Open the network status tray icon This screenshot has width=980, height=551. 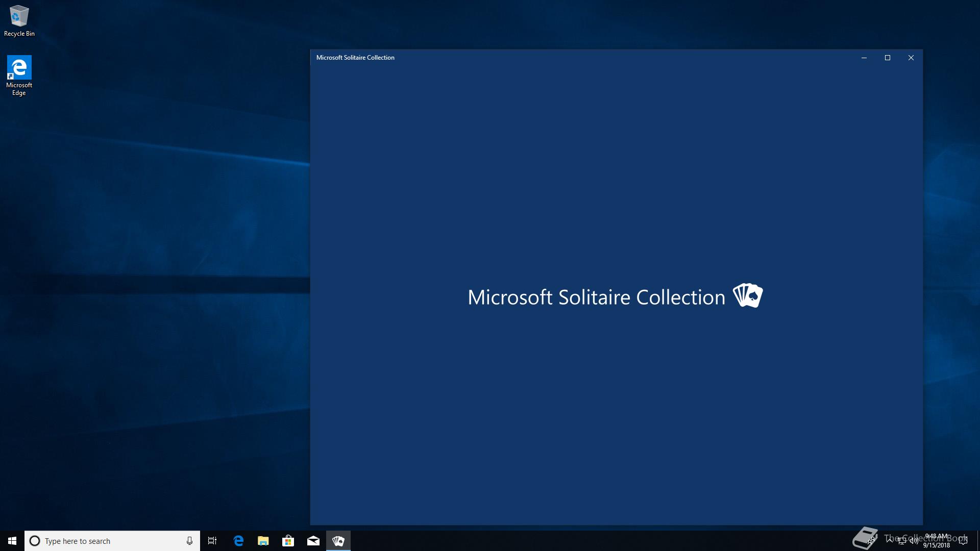902,541
